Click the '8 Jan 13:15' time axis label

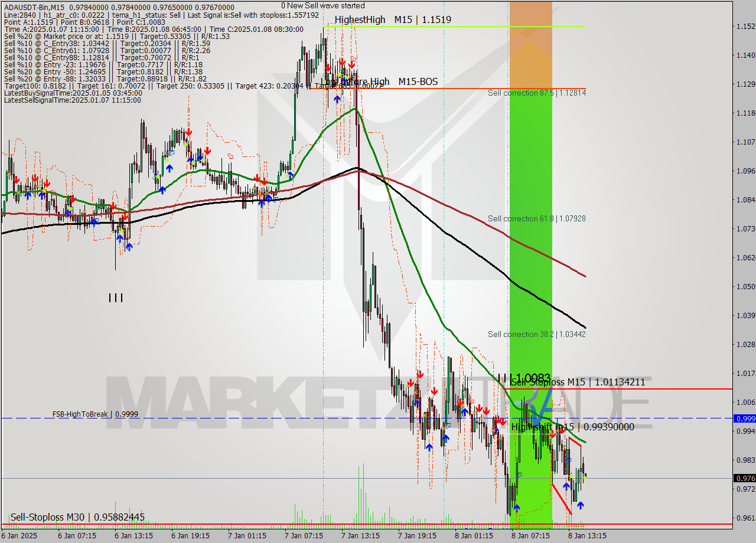(x=587, y=536)
